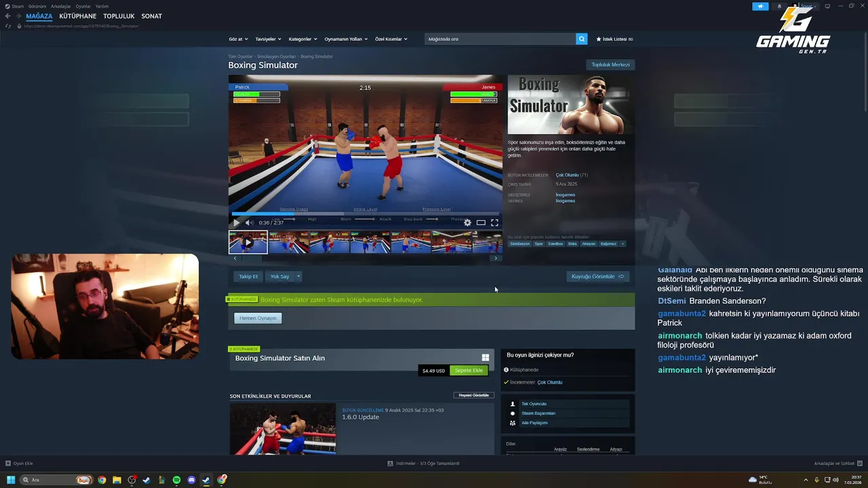Reload the store page
The height and width of the screenshot is (488, 868).
[x=8, y=26]
